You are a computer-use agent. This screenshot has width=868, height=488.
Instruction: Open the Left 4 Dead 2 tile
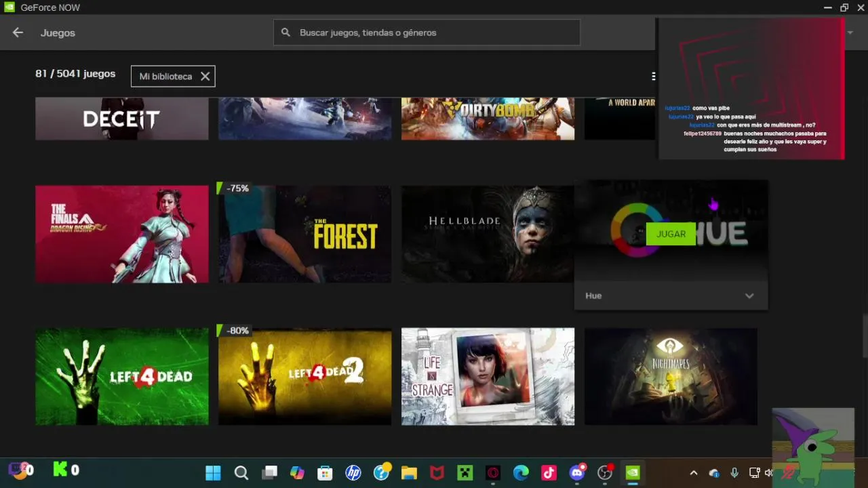coord(304,377)
